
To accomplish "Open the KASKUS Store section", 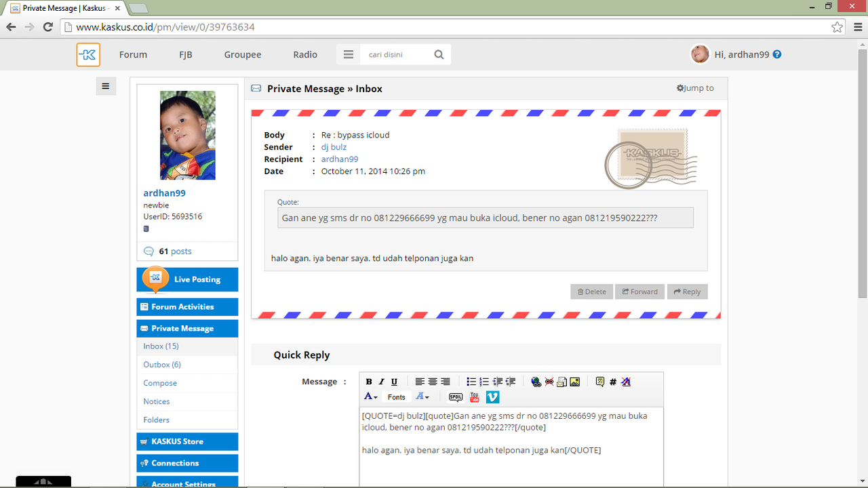I will click(x=187, y=441).
